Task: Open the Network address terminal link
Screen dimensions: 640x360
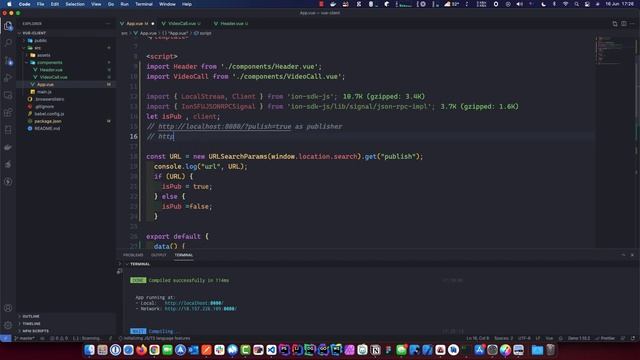Action: (200, 309)
